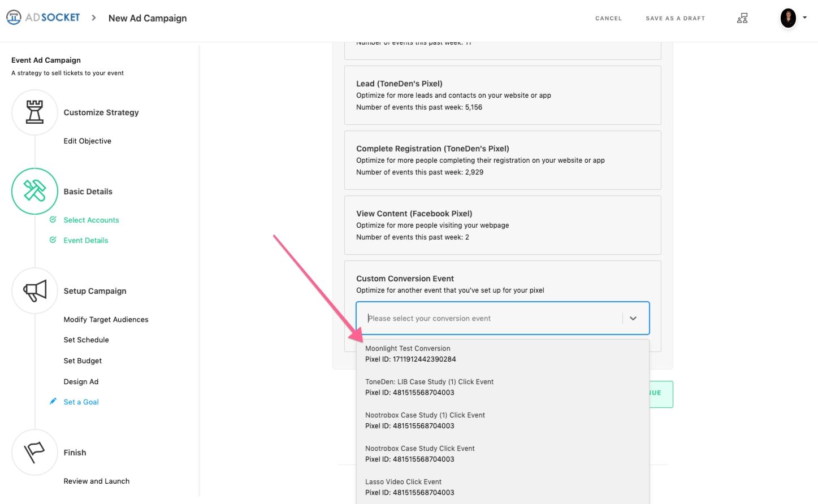Open the team organization chart icon

tap(742, 18)
